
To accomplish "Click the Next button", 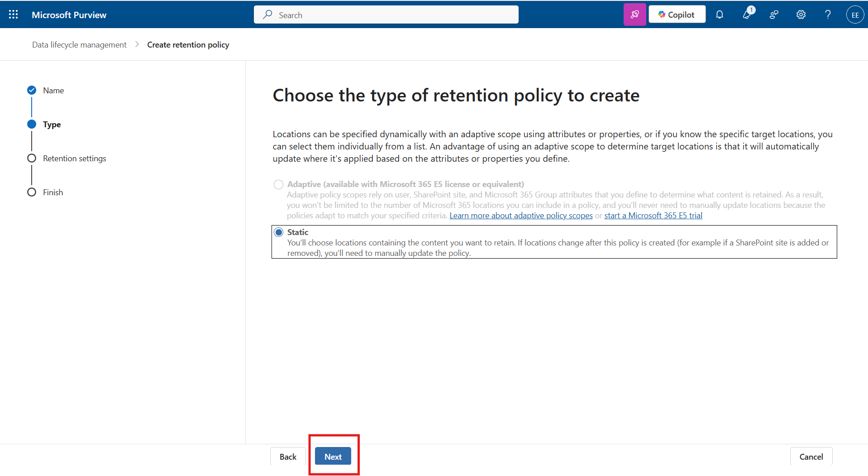I will coord(333,456).
